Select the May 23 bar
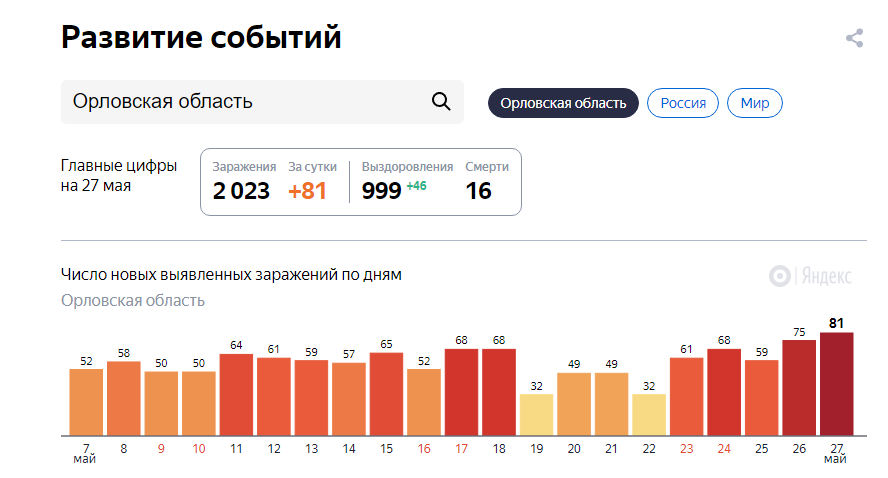The width and height of the screenshot is (888, 478). [x=686, y=396]
